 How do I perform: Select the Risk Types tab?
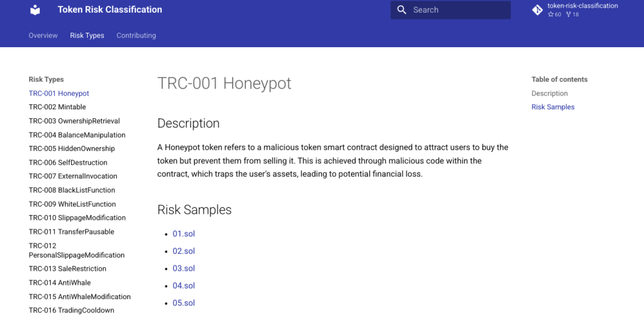click(87, 36)
